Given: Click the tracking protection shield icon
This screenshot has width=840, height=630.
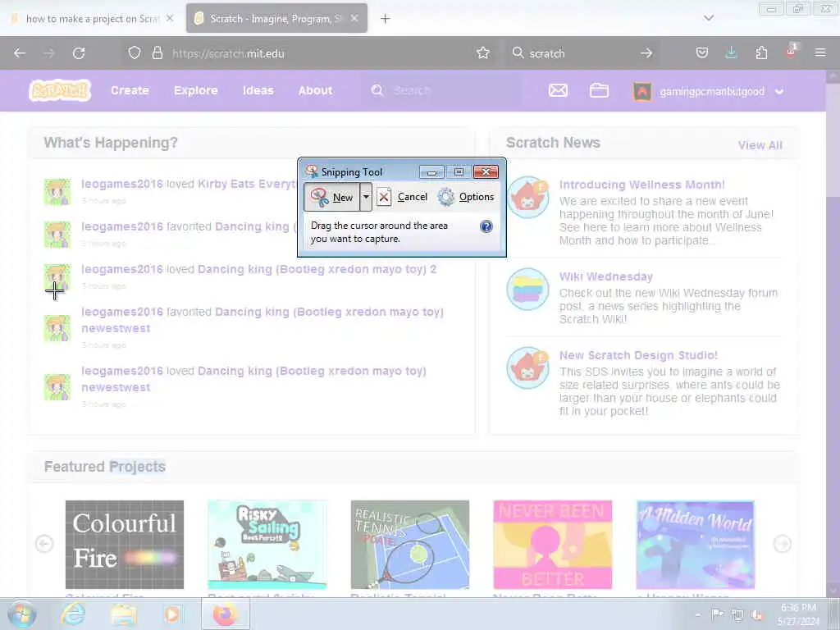Looking at the screenshot, I should [134, 53].
